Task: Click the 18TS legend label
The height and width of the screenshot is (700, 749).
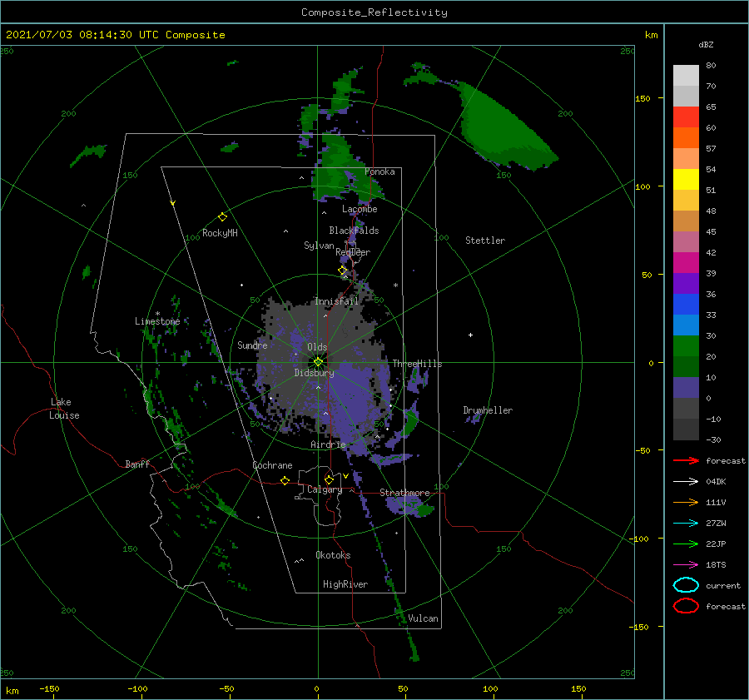Action: click(716, 565)
